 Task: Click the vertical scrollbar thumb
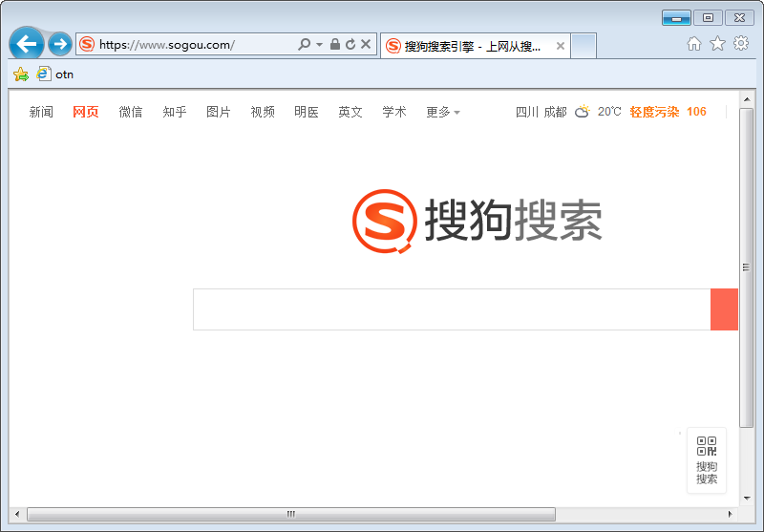click(x=747, y=267)
